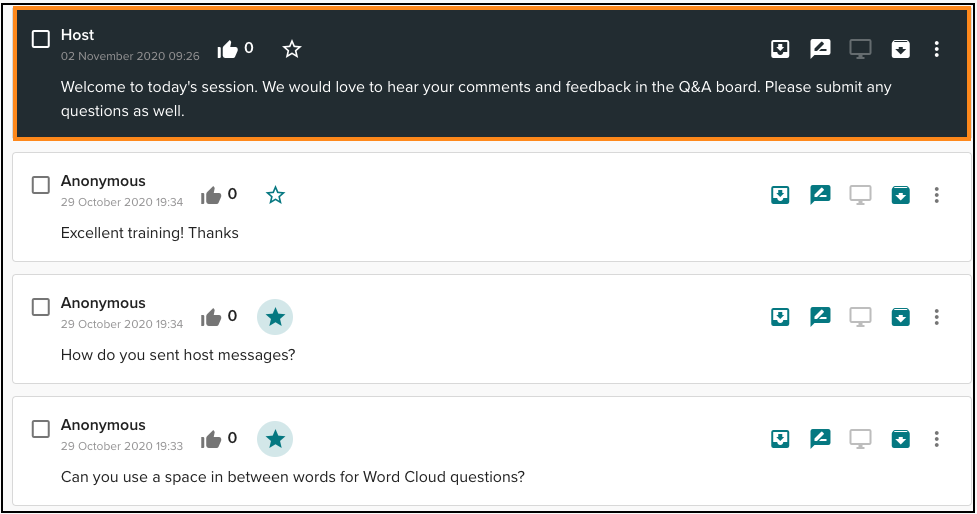The height and width of the screenshot is (514, 977).
Task: Click the download-arrow icon on Host message
Action: [x=780, y=49]
